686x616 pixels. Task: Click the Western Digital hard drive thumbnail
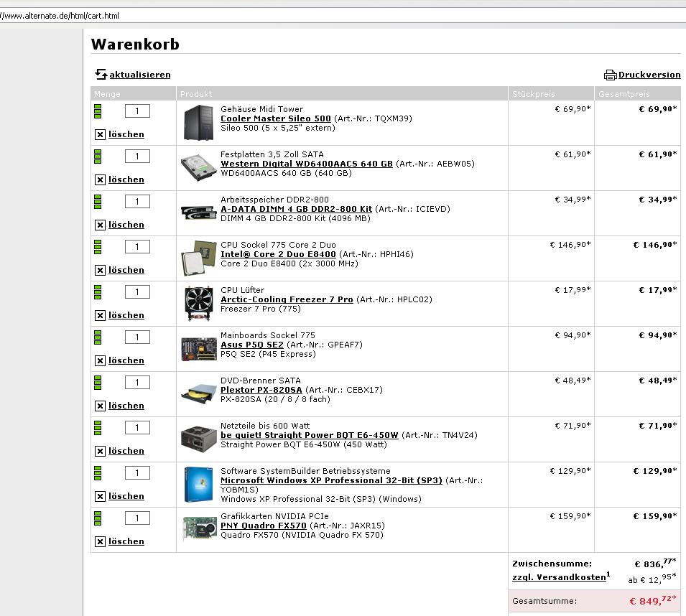pyautogui.click(x=199, y=168)
